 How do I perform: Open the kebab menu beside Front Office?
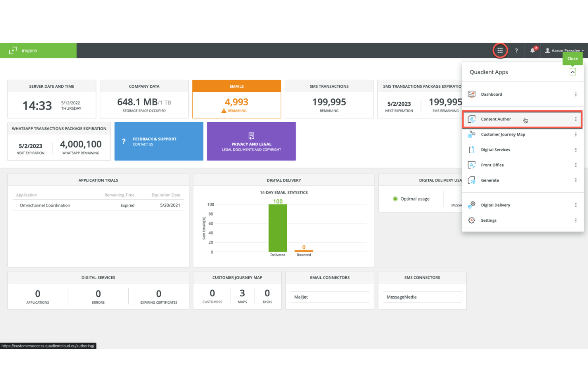(576, 165)
